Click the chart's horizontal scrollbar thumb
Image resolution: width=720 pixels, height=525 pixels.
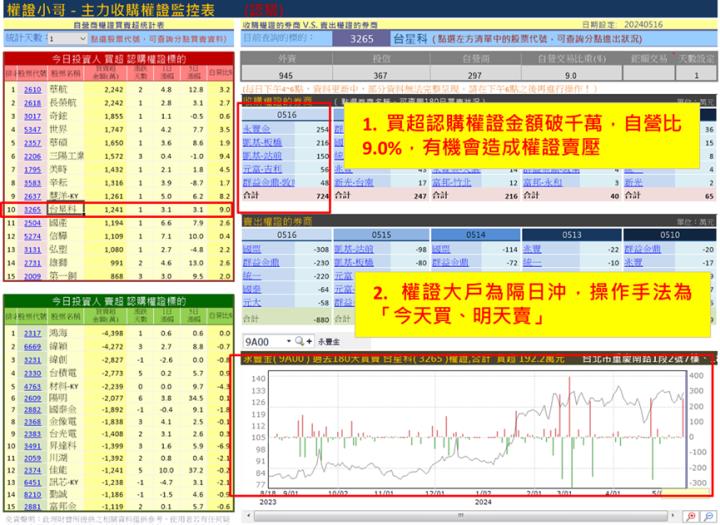click(461, 516)
